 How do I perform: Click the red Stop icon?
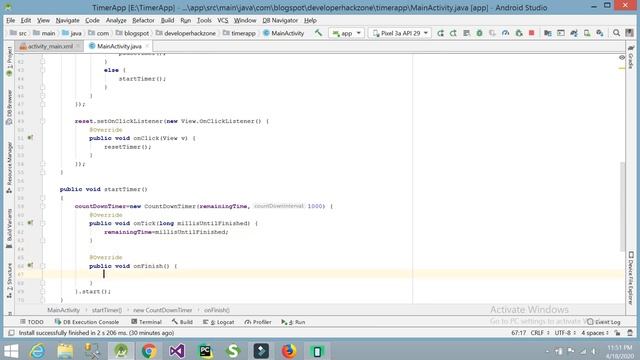531,33
